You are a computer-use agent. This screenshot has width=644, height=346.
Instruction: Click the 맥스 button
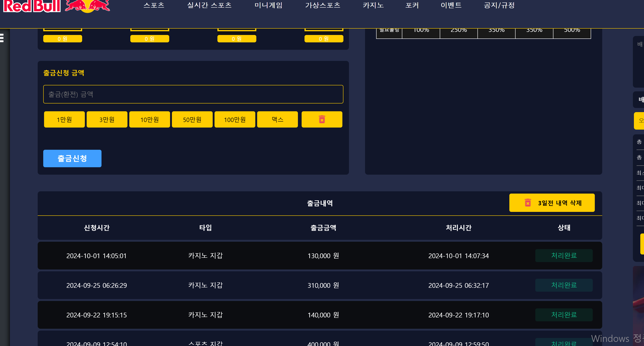(x=277, y=120)
